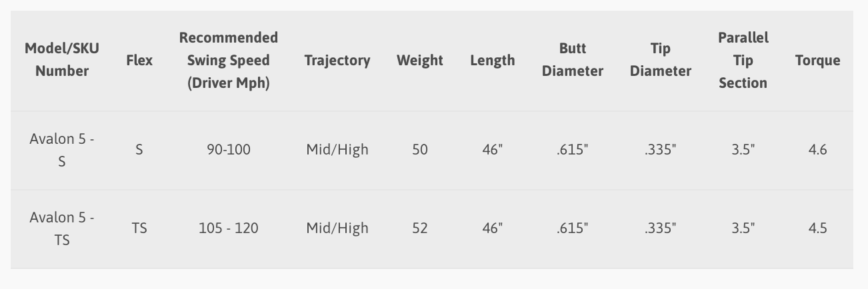This screenshot has width=868, height=289.
Task: Click the Recommended Swing Speed header
Action: [x=229, y=60]
